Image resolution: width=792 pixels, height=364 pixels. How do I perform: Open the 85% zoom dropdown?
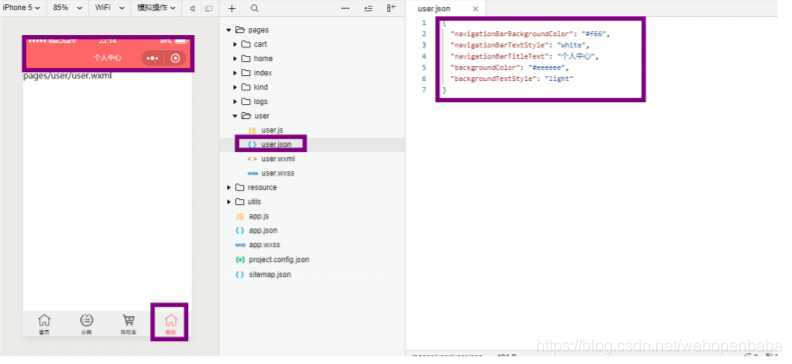point(67,8)
